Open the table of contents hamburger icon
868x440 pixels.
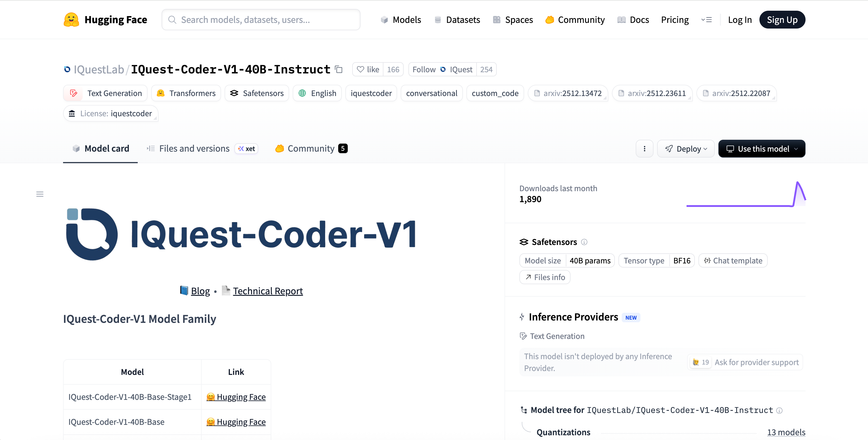click(x=40, y=194)
